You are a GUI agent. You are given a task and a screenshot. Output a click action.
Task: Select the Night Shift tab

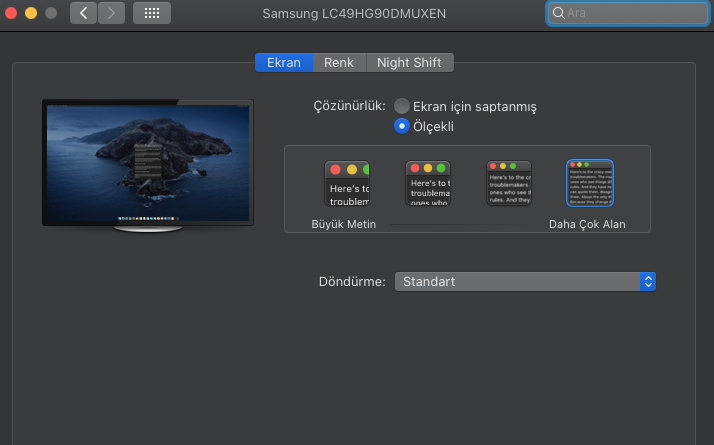(x=410, y=62)
